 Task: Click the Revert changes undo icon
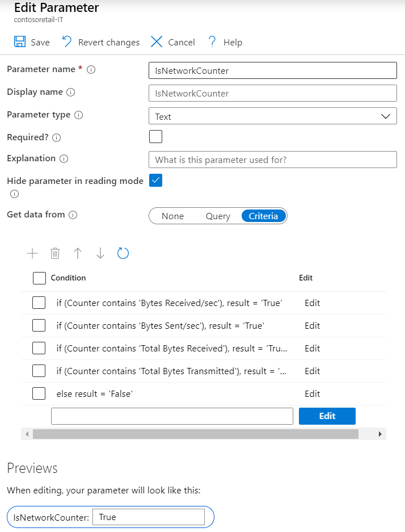tap(67, 42)
